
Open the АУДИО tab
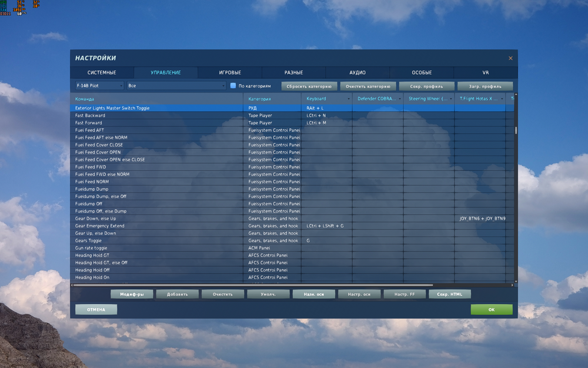(x=358, y=72)
